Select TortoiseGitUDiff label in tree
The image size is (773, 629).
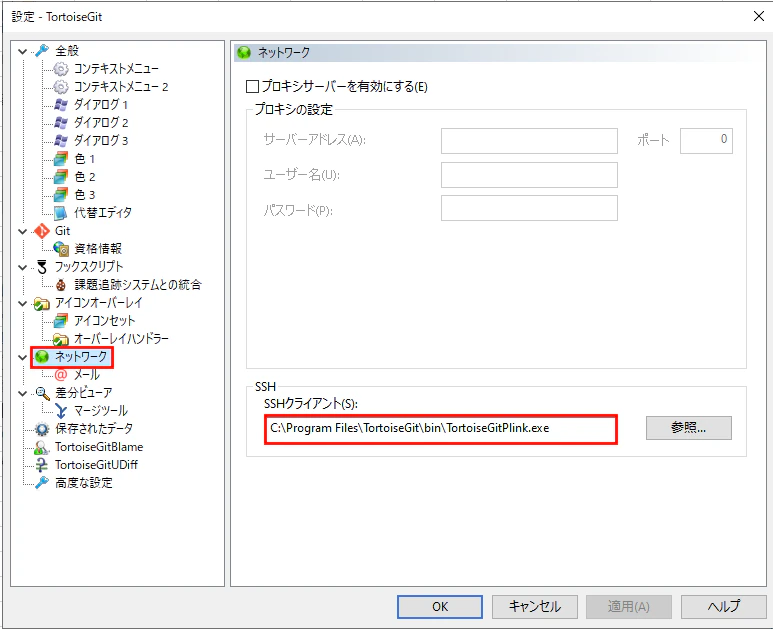(x=96, y=465)
